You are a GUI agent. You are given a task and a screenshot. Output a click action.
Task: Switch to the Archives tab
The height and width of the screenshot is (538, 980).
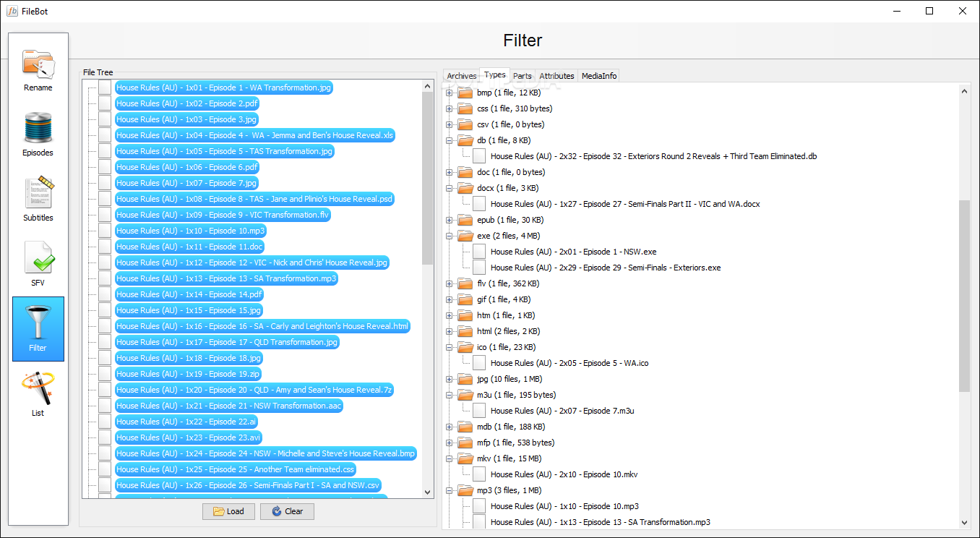pyautogui.click(x=462, y=76)
